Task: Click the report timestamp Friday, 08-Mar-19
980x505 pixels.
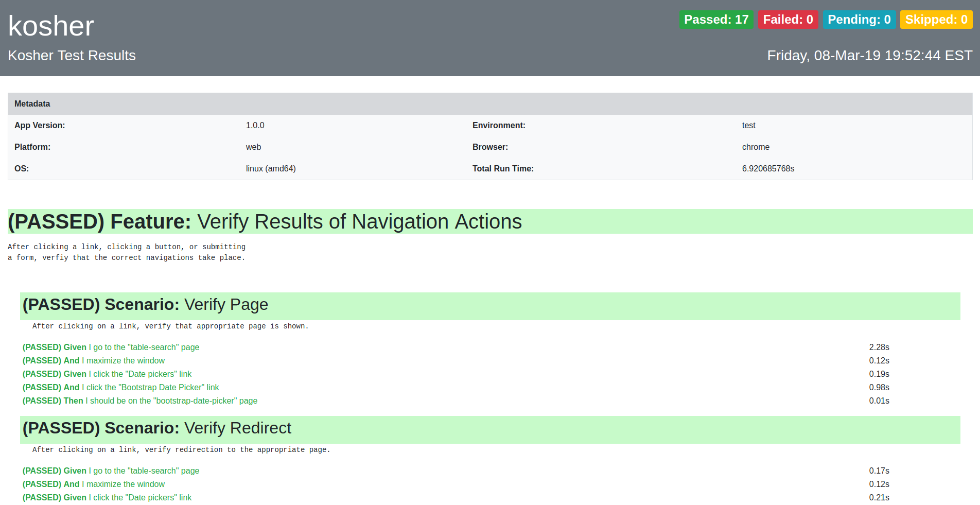Action: (870, 56)
